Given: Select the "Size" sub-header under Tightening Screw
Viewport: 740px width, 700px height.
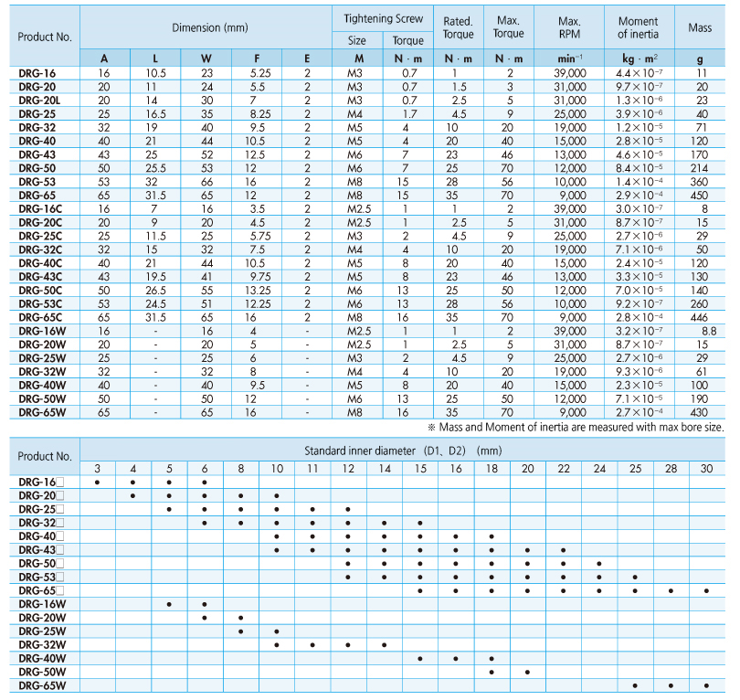Looking at the screenshot, I should (357, 40).
